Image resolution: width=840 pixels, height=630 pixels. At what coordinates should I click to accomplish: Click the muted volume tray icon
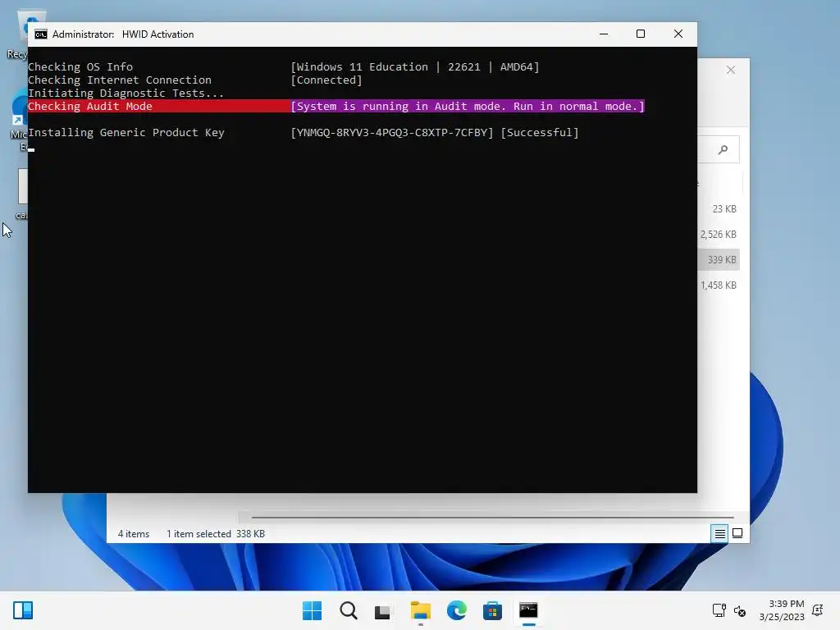coord(740,610)
